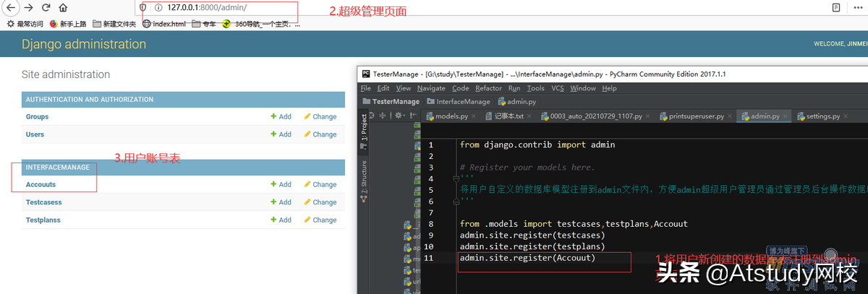Go forward in the browser
868x294 pixels.
coord(28,7)
